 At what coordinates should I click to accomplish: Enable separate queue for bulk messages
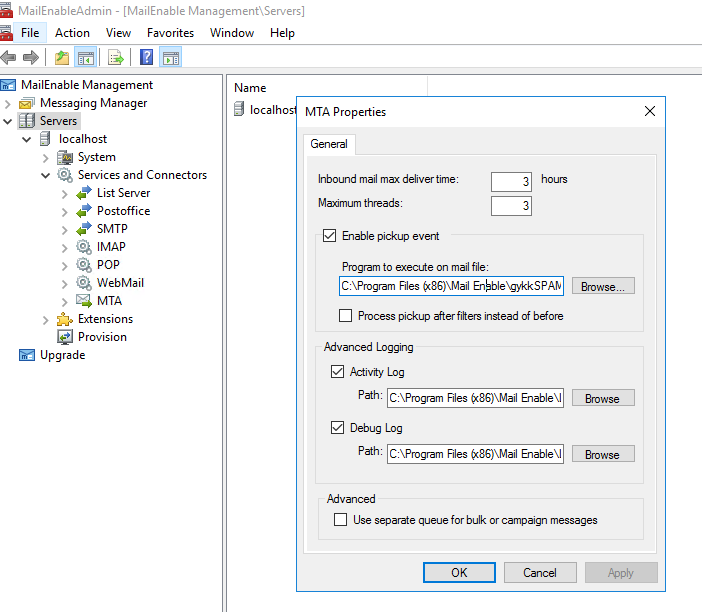pos(342,520)
